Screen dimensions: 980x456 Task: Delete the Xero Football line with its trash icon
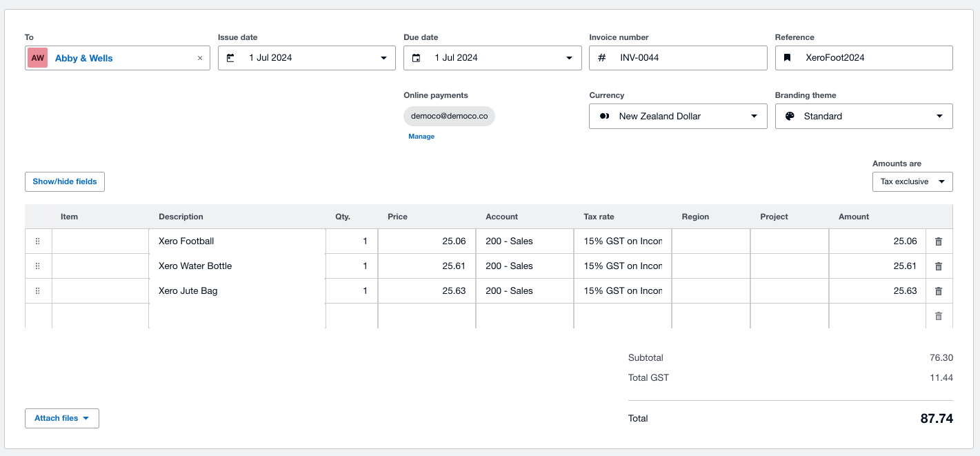939,241
